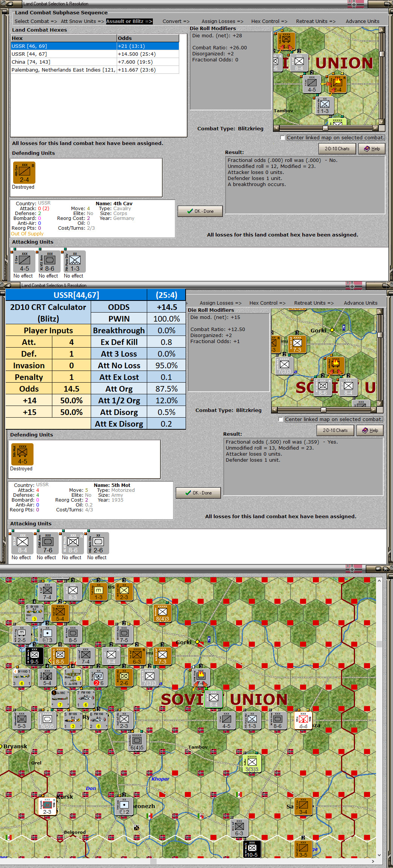Click the 2-3 unit at Kursk

coord(47,807)
